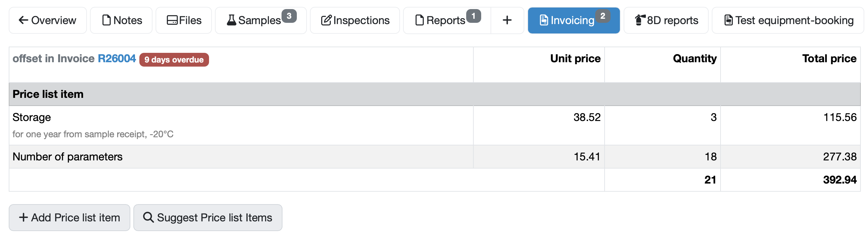Click the Test equipment-booking document icon

pos(729,20)
